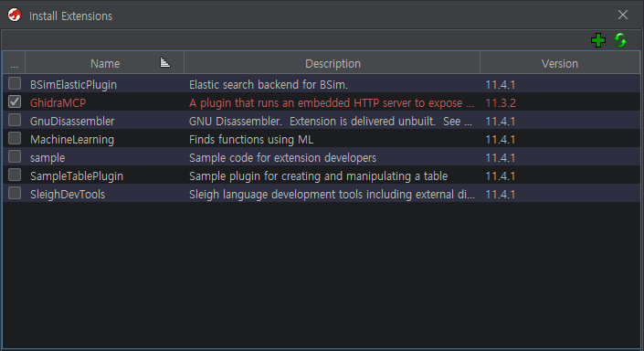The height and width of the screenshot is (351, 644).
Task: Check the sample extension checkbox
Action: click(x=15, y=156)
